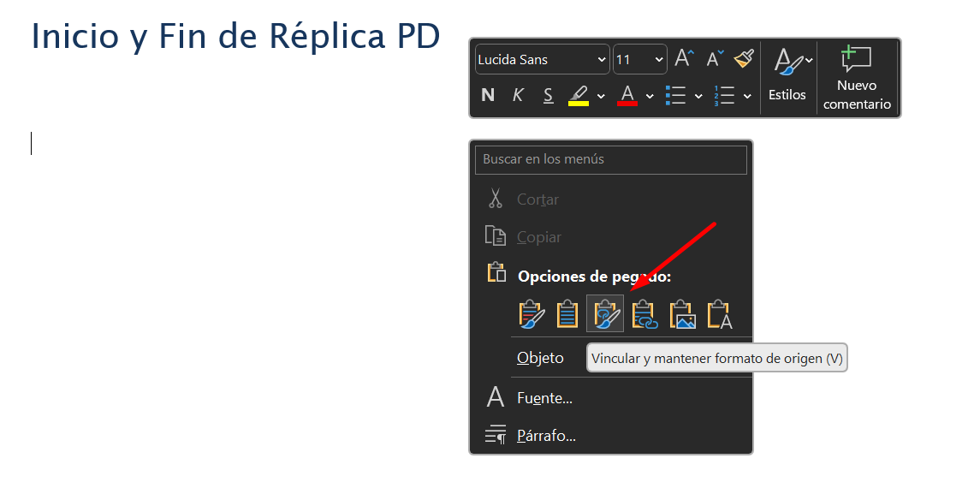Image resolution: width=980 pixels, height=488 pixels.
Task: Click the Link & Keep Source Formatting paste icon
Action: click(x=605, y=314)
